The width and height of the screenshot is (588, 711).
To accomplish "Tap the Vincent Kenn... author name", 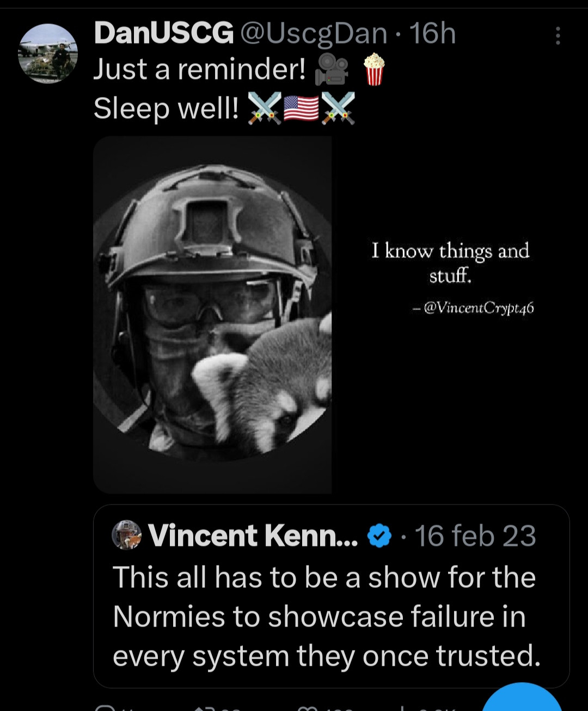I will tap(253, 536).
